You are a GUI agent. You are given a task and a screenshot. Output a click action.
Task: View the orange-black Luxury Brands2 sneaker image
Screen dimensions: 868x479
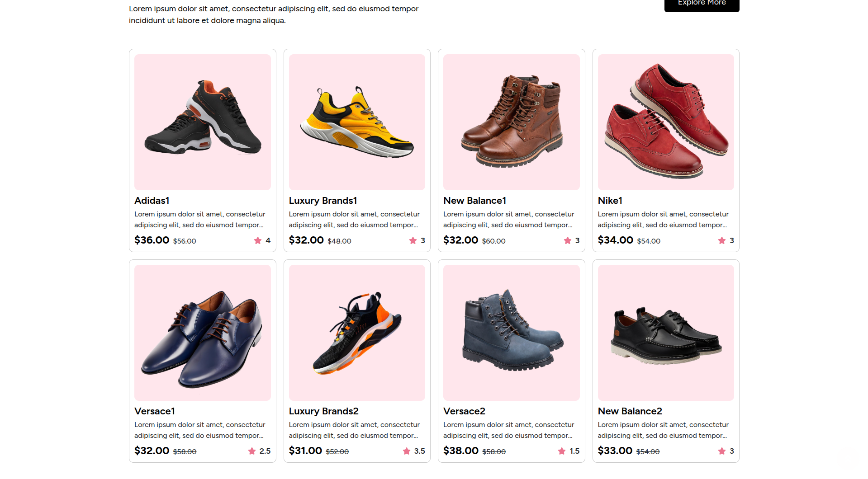coord(357,333)
